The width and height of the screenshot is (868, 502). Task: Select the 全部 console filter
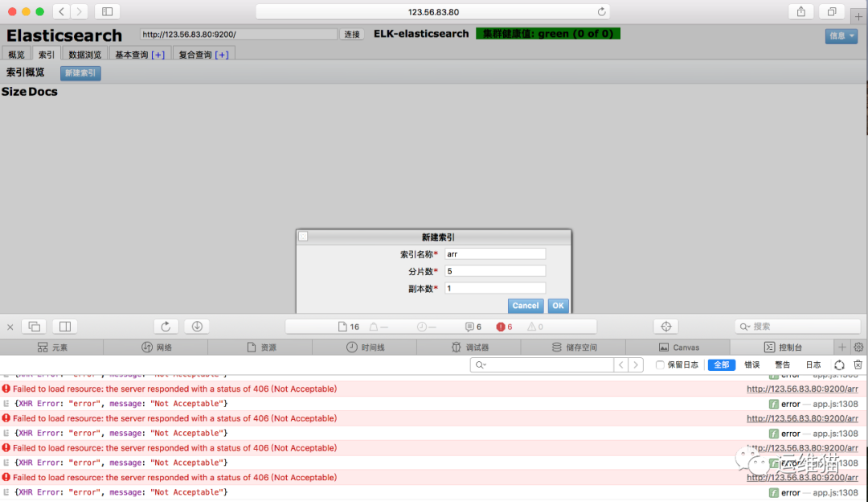pos(721,364)
